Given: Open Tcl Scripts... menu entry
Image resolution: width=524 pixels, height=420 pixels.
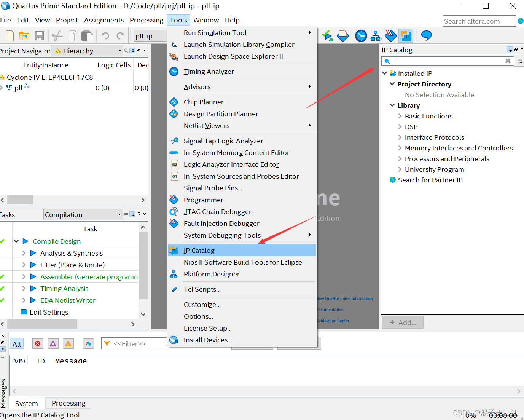Looking at the screenshot, I should (242, 289).
